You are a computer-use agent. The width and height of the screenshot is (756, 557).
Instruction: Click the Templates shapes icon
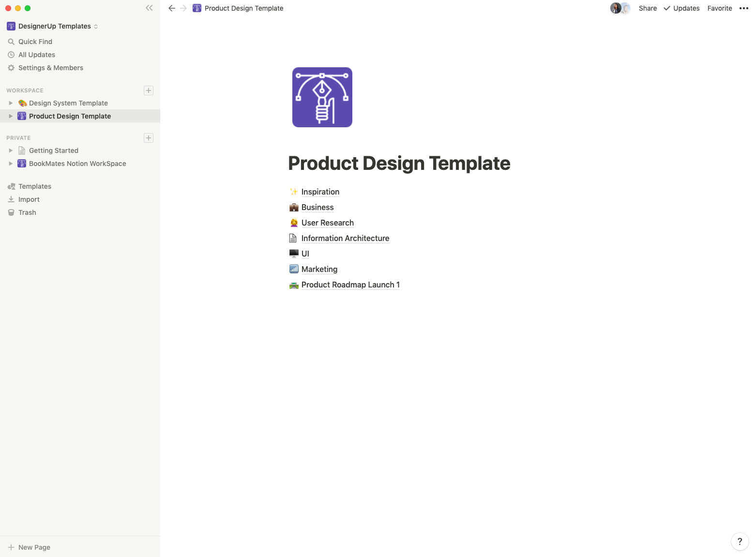(x=11, y=186)
